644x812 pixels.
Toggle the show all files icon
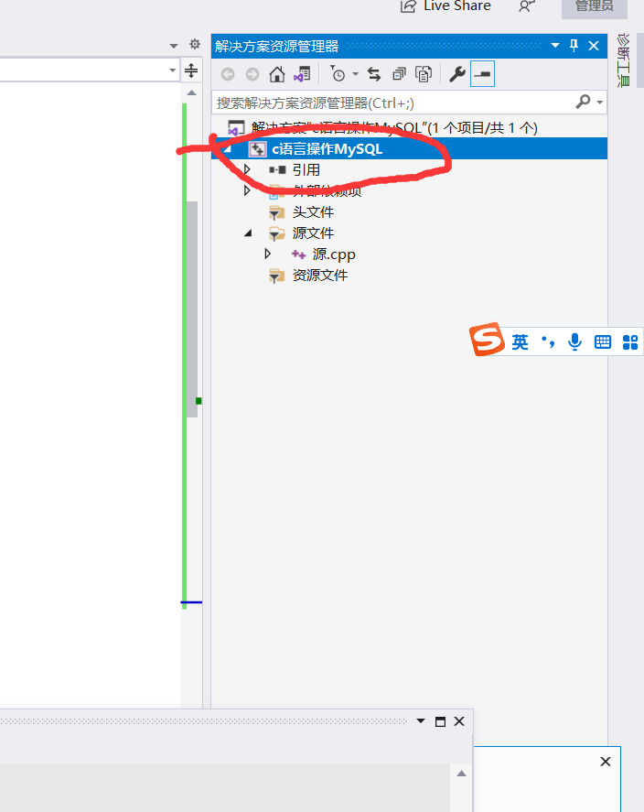pyautogui.click(x=424, y=74)
